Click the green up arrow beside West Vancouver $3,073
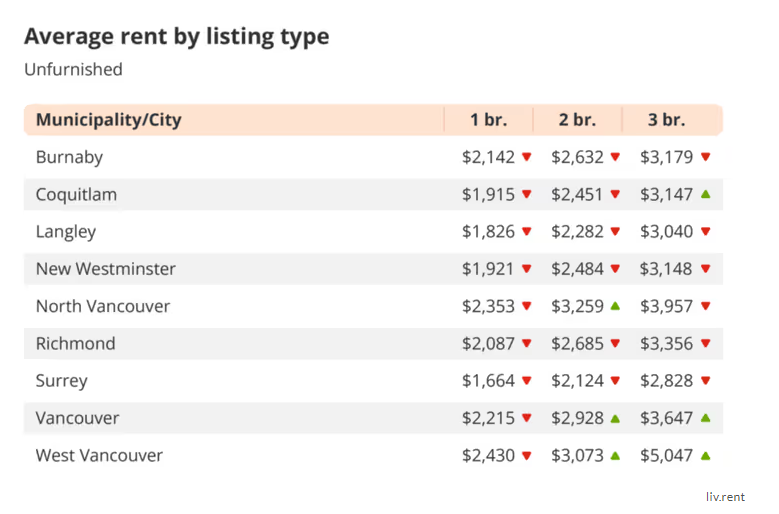The image size is (779, 514). pos(615,455)
